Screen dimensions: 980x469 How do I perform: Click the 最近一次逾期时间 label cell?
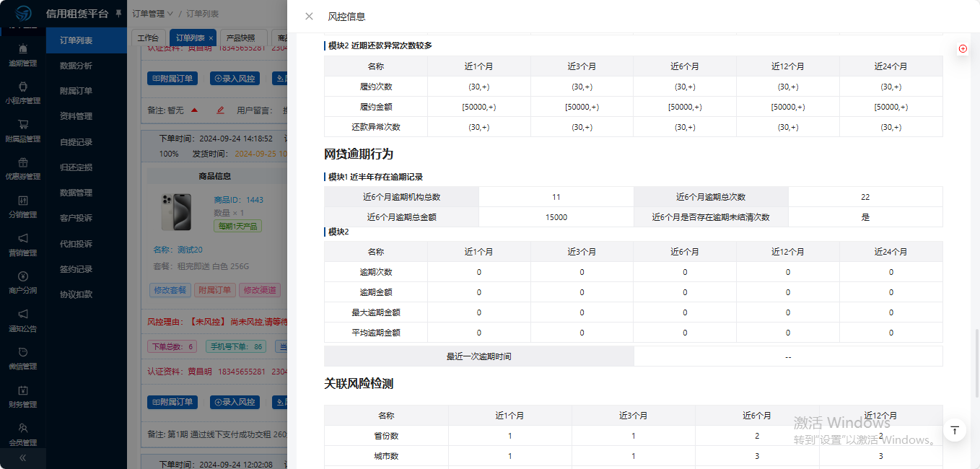point(479,356)
